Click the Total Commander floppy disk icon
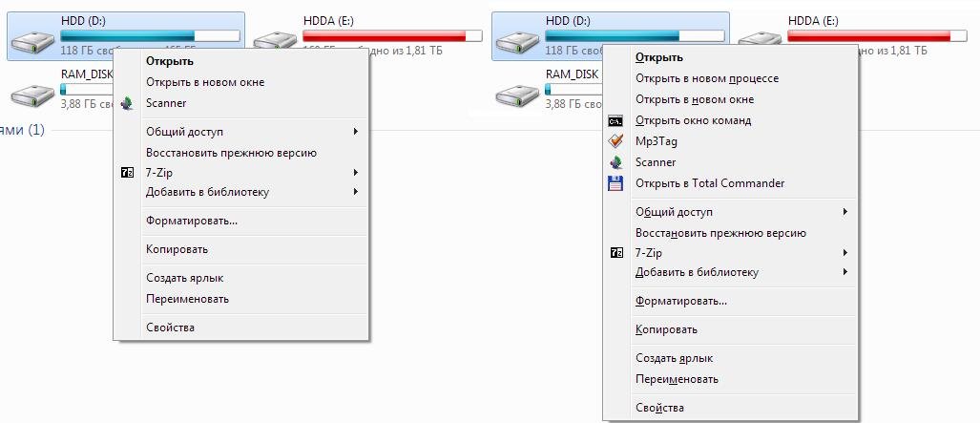Image resolution: width=980 pixels, height=423 pixels. [x=615, y=183]
